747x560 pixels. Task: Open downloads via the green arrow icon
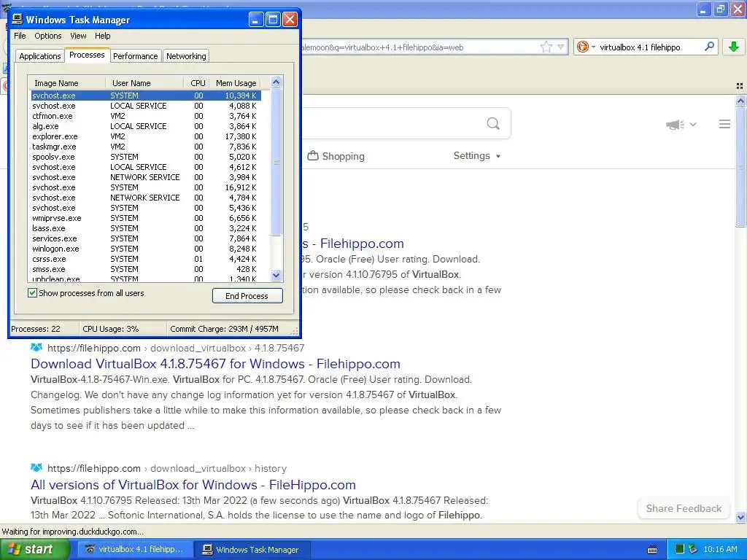[734, 47]
